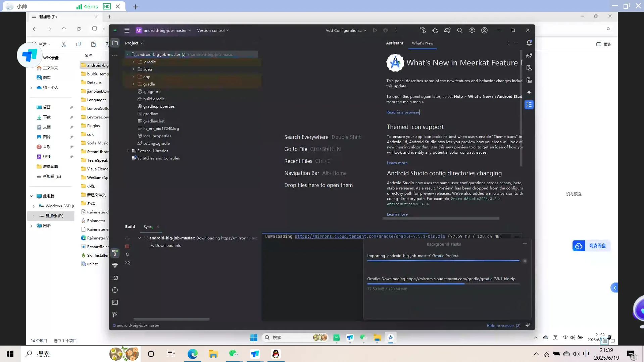Open More Actions three-dot toolbar menu
Image resolution: width=644 pixels, height=362 pixels.
[x=396, y=30]
